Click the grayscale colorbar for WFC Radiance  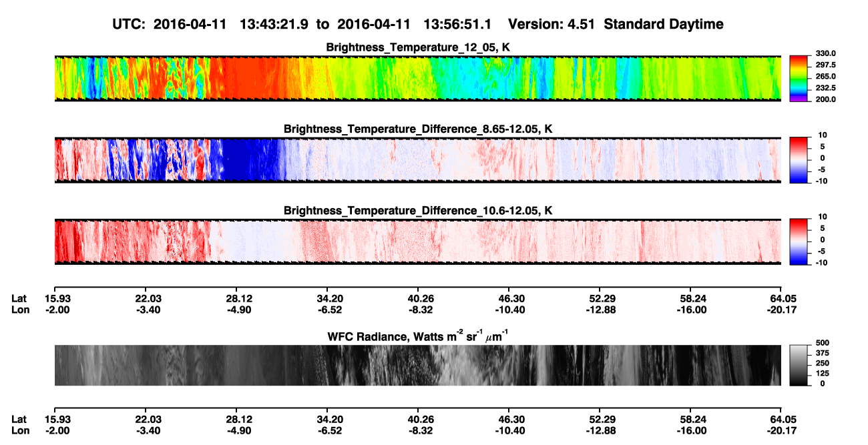tap(799, 366)
